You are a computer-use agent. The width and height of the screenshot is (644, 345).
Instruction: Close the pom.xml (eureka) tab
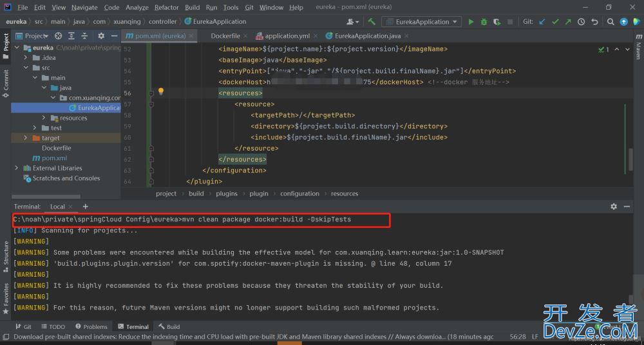[191, 36]
